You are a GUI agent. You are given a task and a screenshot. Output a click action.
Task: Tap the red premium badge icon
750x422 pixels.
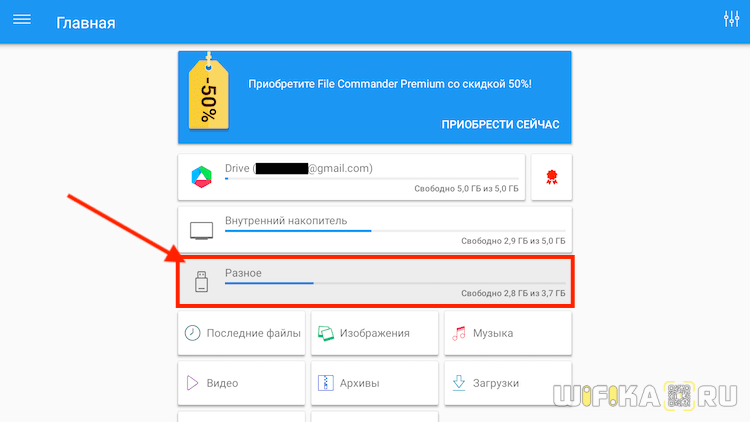pos(551,177)
